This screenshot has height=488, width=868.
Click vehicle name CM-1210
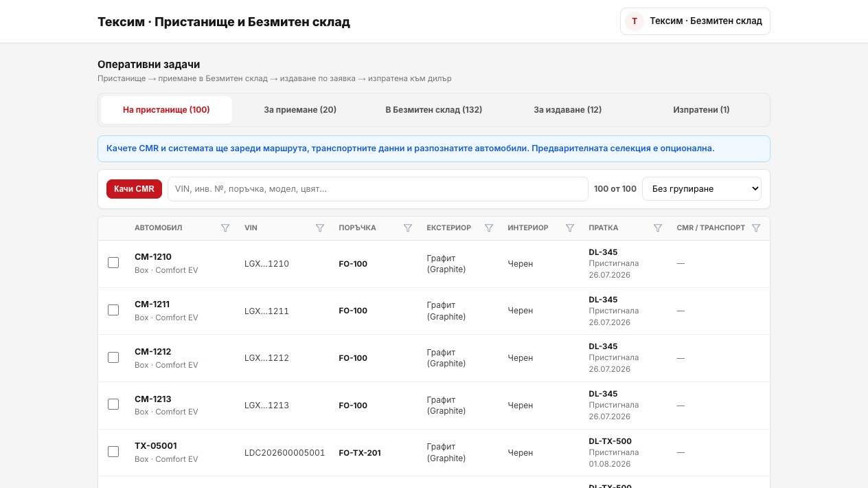153,257
